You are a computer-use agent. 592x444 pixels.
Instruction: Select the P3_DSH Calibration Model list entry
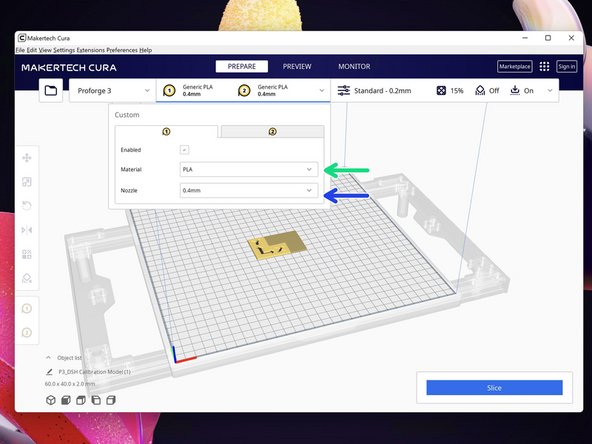coord(94,372)
